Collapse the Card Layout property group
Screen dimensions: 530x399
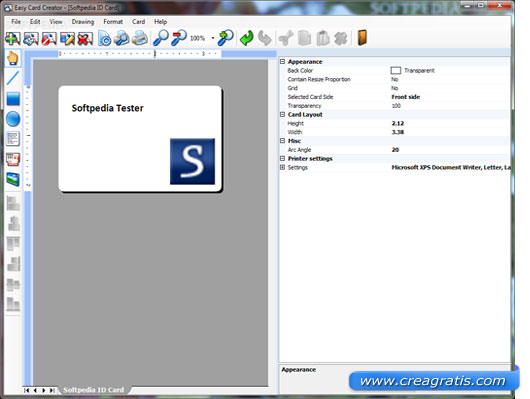[x=283, y=114]
